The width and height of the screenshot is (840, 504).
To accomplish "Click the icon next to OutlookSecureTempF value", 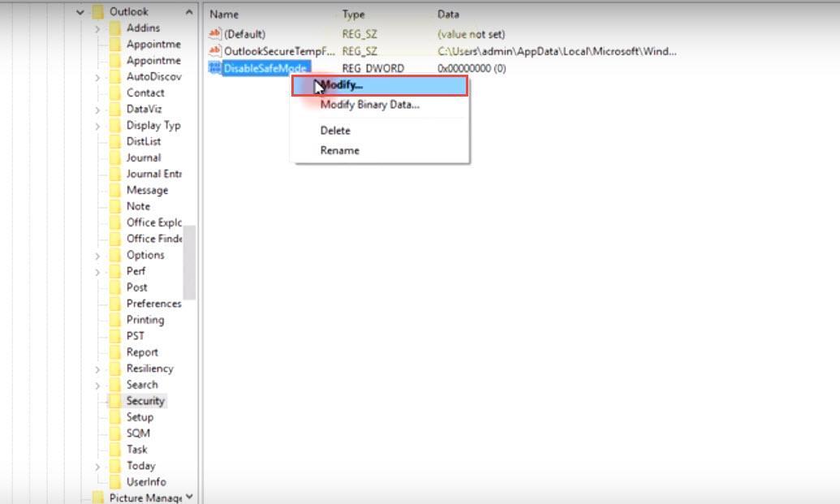I will tap(215, 51).
